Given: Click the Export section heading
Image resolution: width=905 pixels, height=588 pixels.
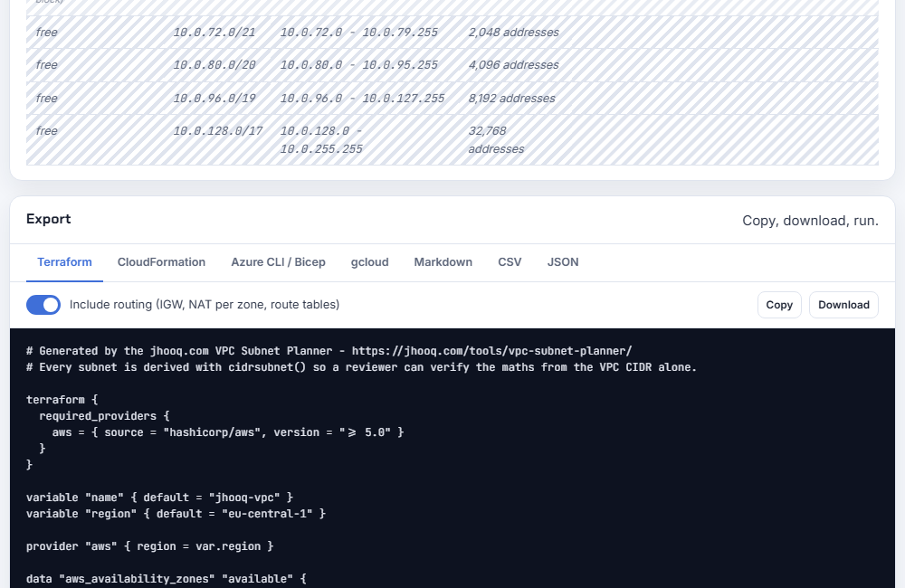Looking at the screenshot, I should (x=49, y=219).
